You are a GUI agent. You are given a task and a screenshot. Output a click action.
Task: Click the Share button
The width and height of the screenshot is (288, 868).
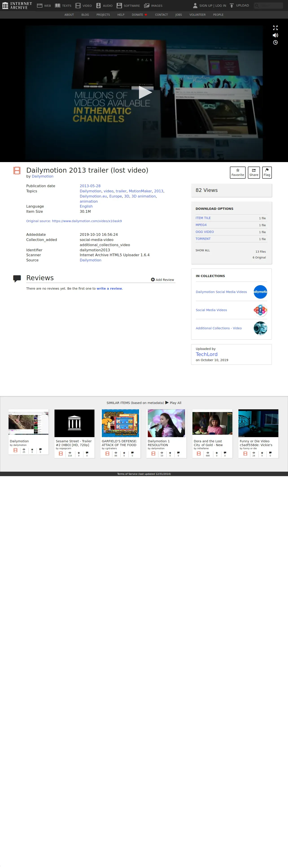click(x=254, y=173)
